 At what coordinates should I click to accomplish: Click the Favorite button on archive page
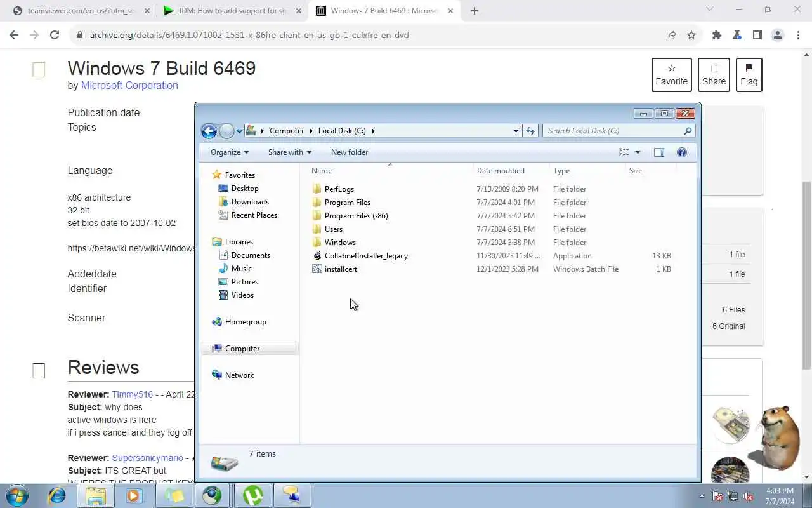(x=672, y=74)
